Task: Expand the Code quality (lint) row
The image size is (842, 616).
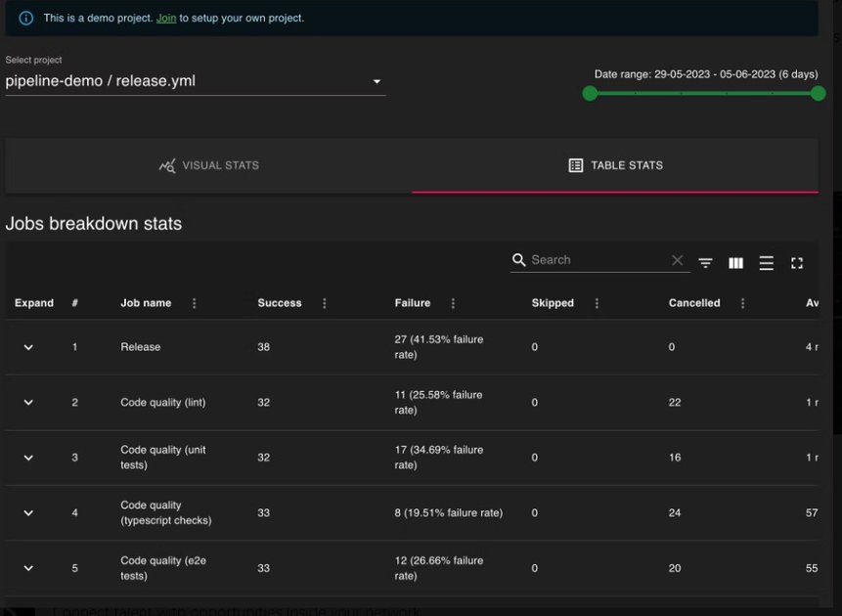Action: [x=27, y=402]
